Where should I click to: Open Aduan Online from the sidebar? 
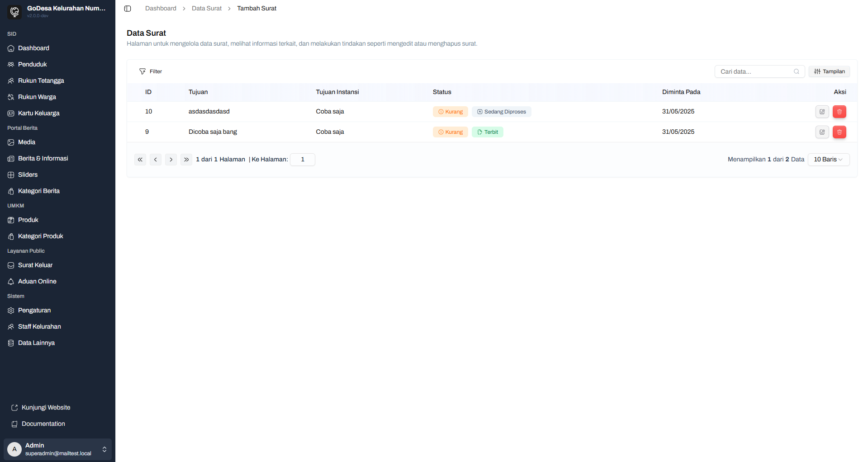coord(37,282)
